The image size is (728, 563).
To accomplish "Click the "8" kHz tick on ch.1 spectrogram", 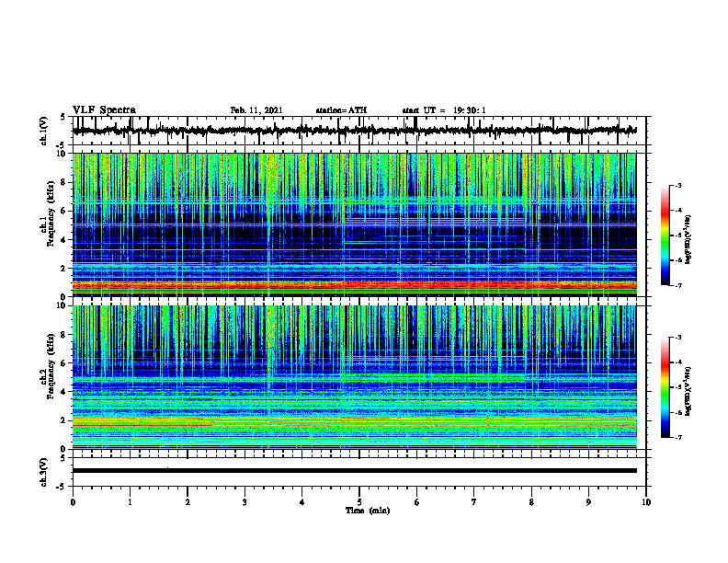I will coord(63,182).
